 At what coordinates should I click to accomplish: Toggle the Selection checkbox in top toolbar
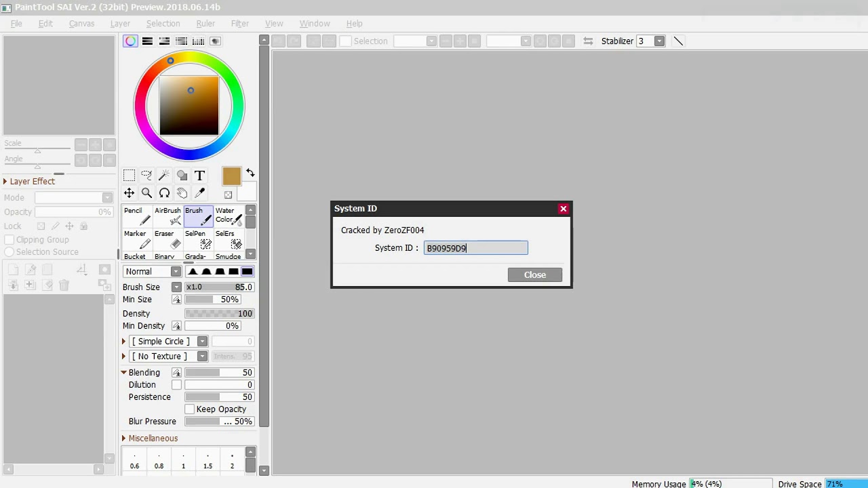(x=345, y=41)
